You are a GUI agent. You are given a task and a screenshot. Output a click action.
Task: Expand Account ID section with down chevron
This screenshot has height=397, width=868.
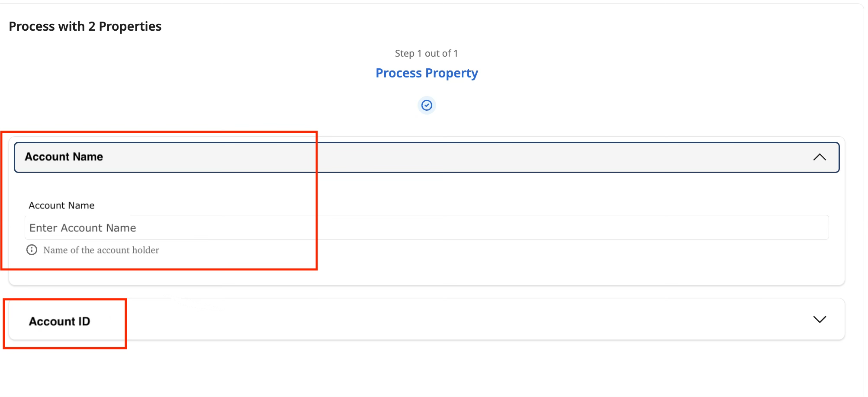819,319
